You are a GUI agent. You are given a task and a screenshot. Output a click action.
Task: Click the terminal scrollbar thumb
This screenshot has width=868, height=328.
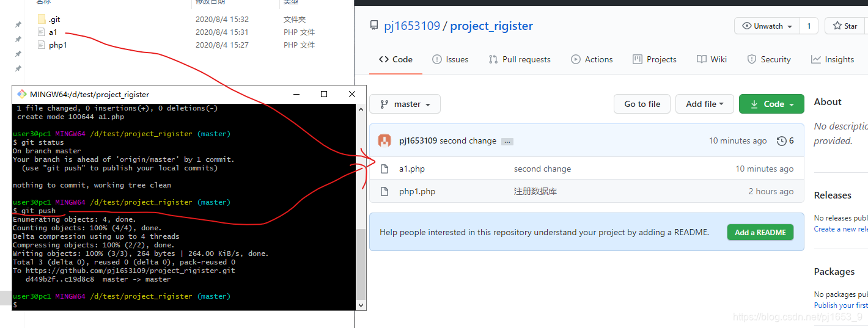361,263
